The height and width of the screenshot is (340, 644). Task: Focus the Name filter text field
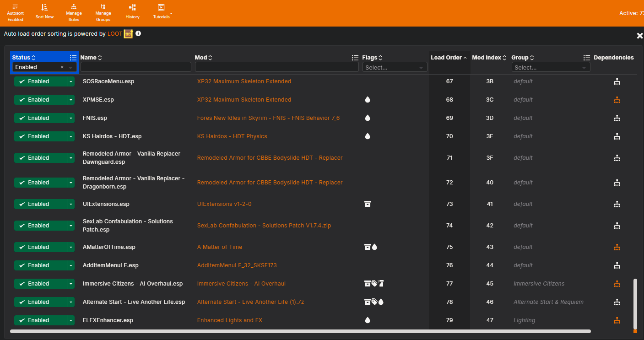(136, 67)
